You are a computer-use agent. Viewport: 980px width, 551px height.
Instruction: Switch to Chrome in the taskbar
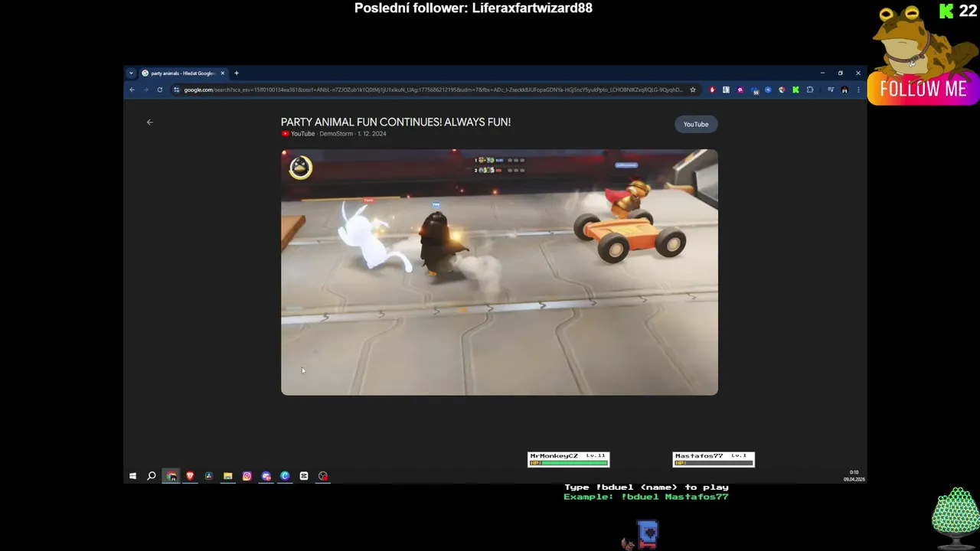pyautogui.click(x=171, y=476)
